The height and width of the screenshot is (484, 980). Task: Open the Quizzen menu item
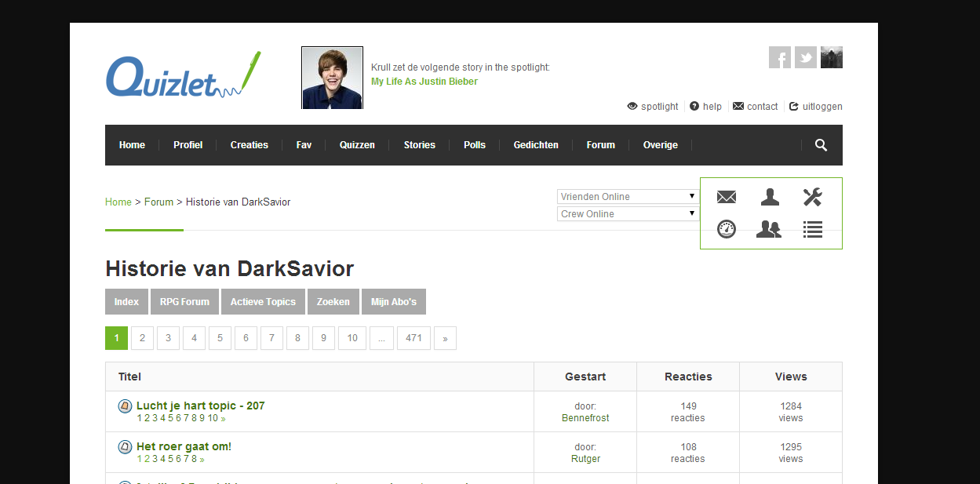point(357,145)
